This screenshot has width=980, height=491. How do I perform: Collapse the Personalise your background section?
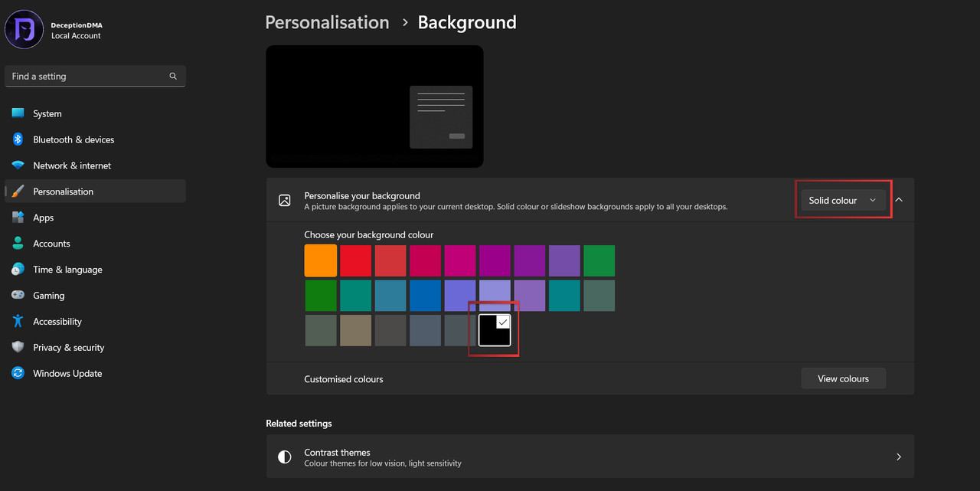pyautogui.click(x=899, y=200)
